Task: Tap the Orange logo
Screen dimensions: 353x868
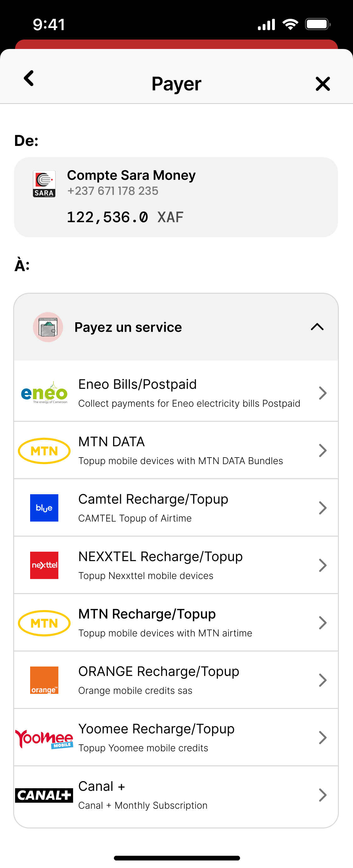Action: (x=44, y=680)
